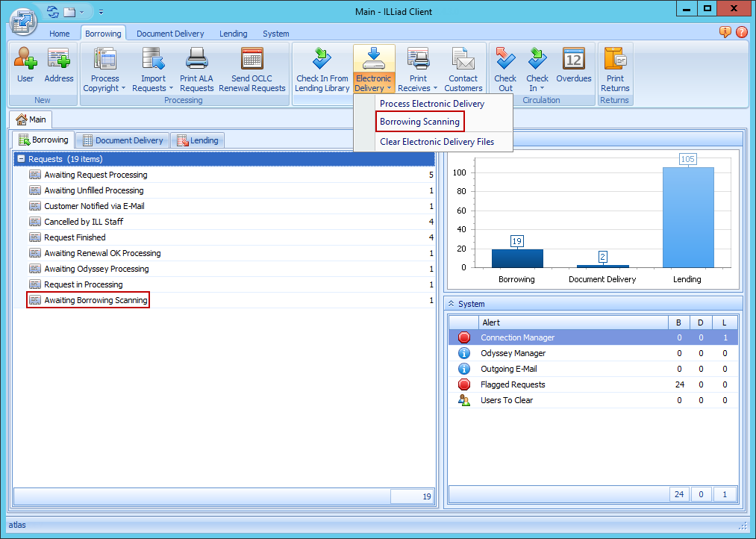Viewport: 756px width, 539px height.
Task: Collapse the System panel chevron
Action: coord(452,304)
